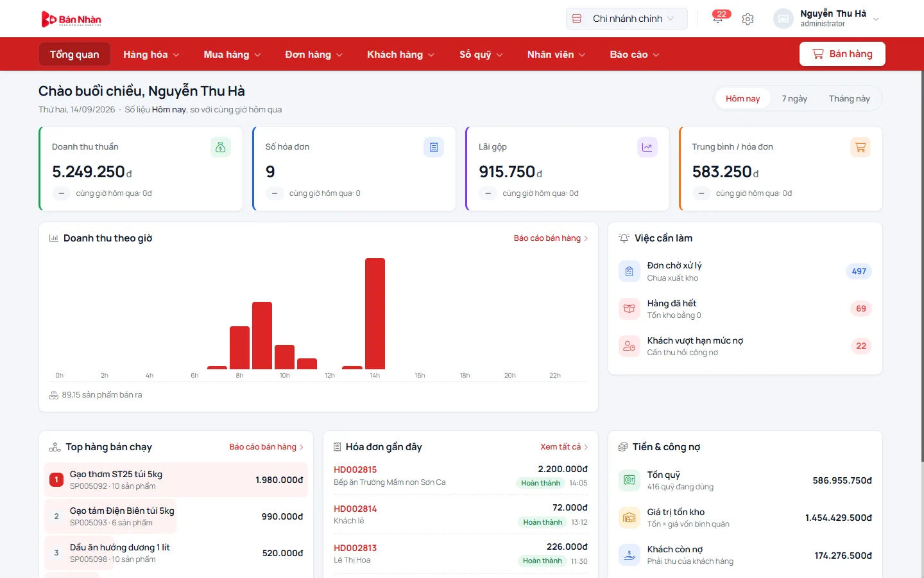This screenshot has width=924, height=578.
Task: Select the Hôm nay time range
Action: [742, 98]
